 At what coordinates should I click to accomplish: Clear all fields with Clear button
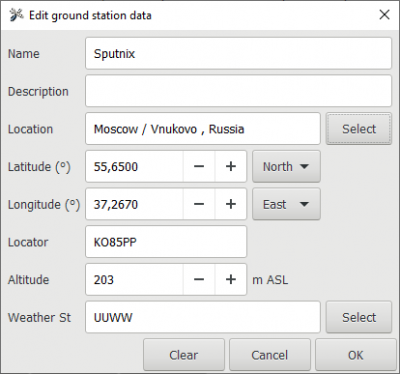(x=184, y=355)
